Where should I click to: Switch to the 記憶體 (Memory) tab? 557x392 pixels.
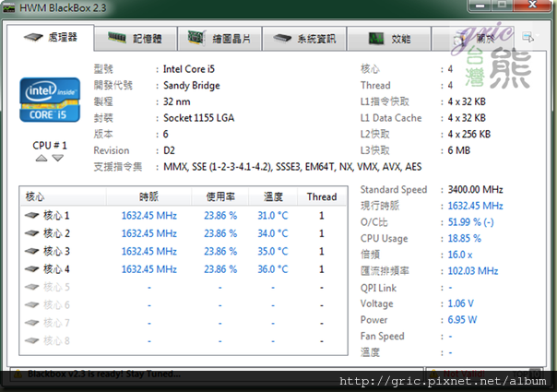click(x=136, y=39)
